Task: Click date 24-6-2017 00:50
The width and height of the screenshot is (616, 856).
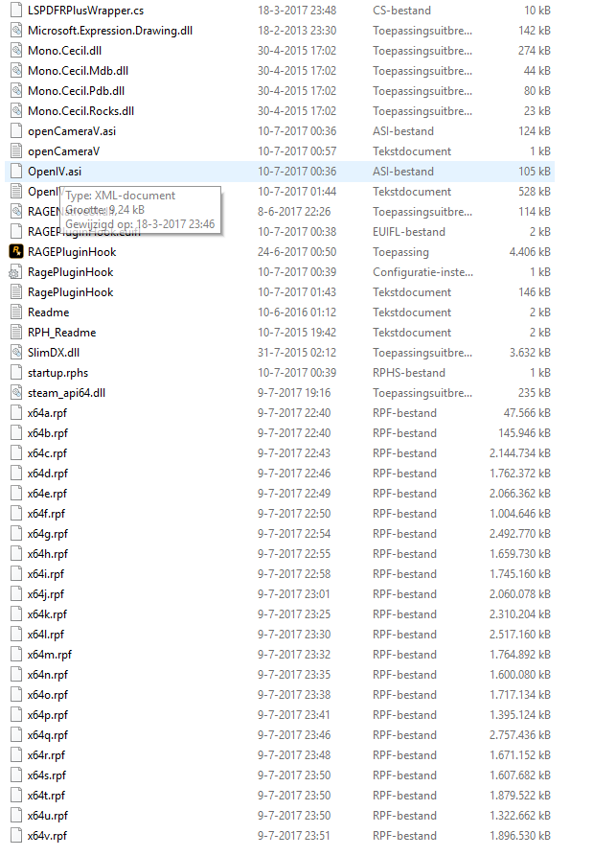Action: [297, 252]
